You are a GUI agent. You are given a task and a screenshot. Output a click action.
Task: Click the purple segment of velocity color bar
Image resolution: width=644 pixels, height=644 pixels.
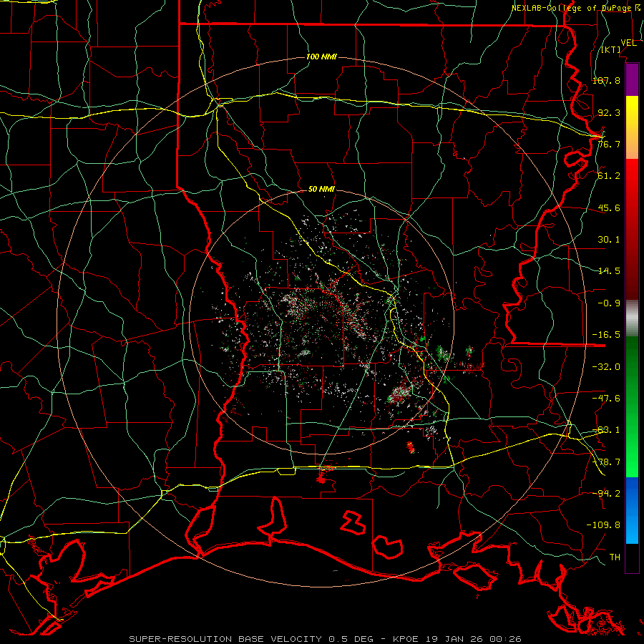point(632,80)
